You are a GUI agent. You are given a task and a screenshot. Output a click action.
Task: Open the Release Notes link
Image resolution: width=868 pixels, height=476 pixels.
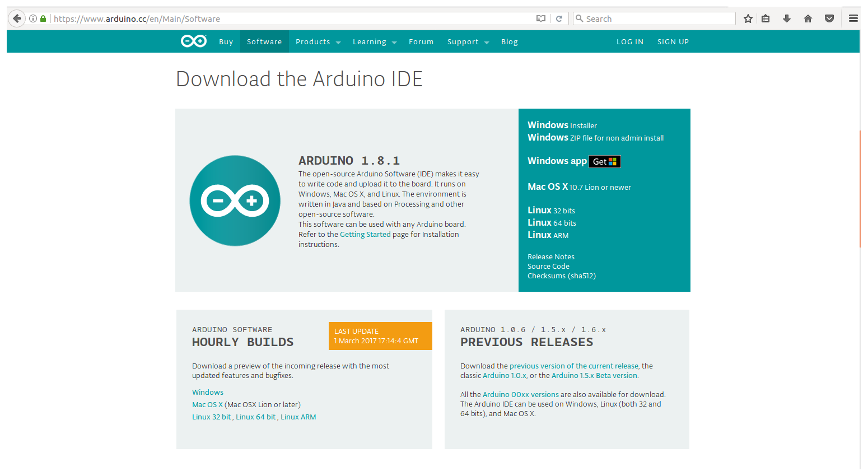pos(551,256)
